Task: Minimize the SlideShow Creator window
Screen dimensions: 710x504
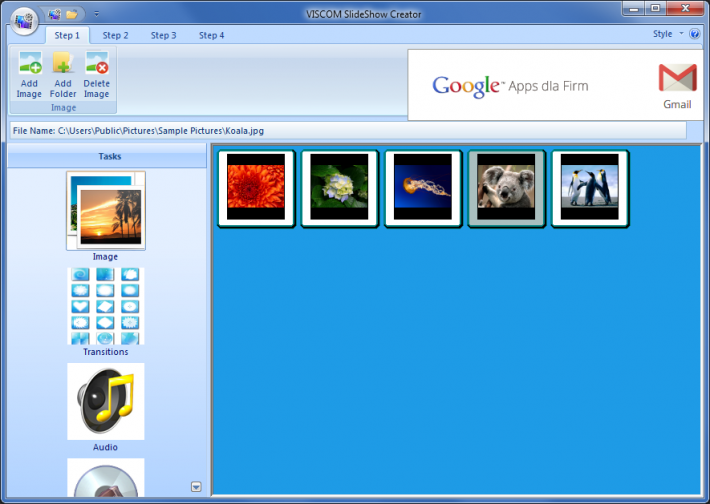Action: [x=633, y=9]
